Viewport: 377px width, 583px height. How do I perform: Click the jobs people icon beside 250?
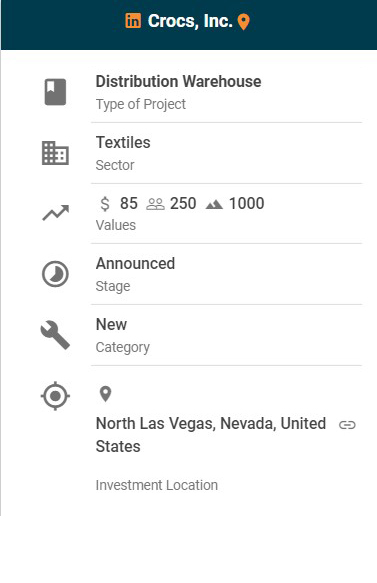click(x=155, y=204)
